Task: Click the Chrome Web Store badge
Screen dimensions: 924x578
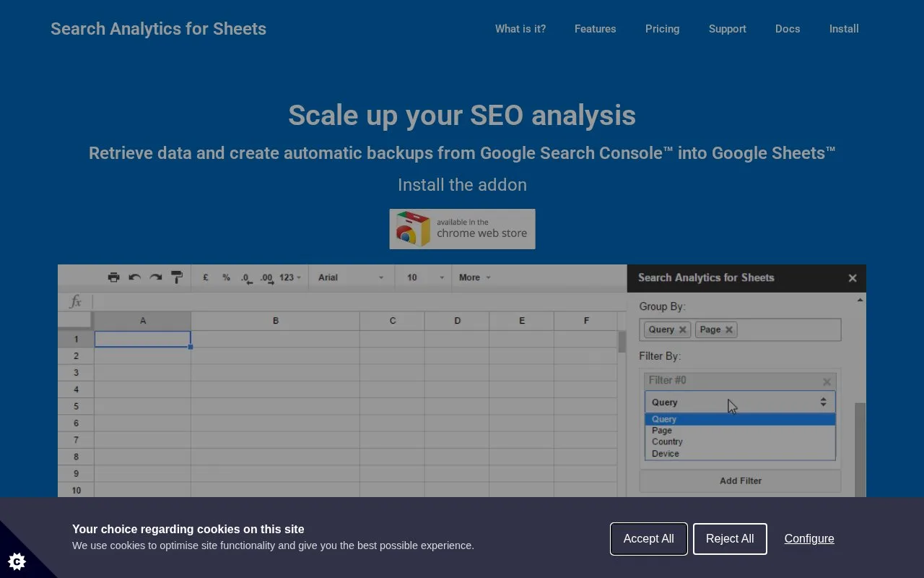Action: (462, 229)
